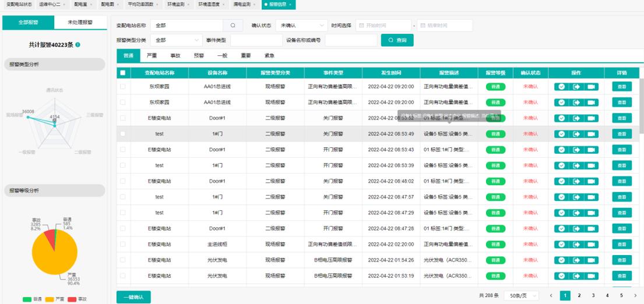Viewport: 644px width, 304px height.
Task: Click the next page arrow in the pagination
Action: [x=635, y=296]
